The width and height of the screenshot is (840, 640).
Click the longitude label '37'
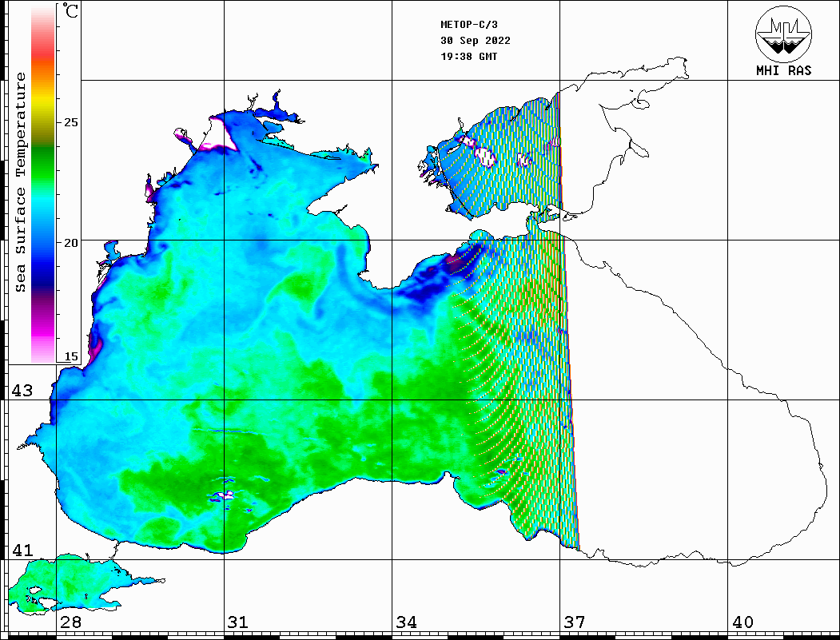pos(575,622)
